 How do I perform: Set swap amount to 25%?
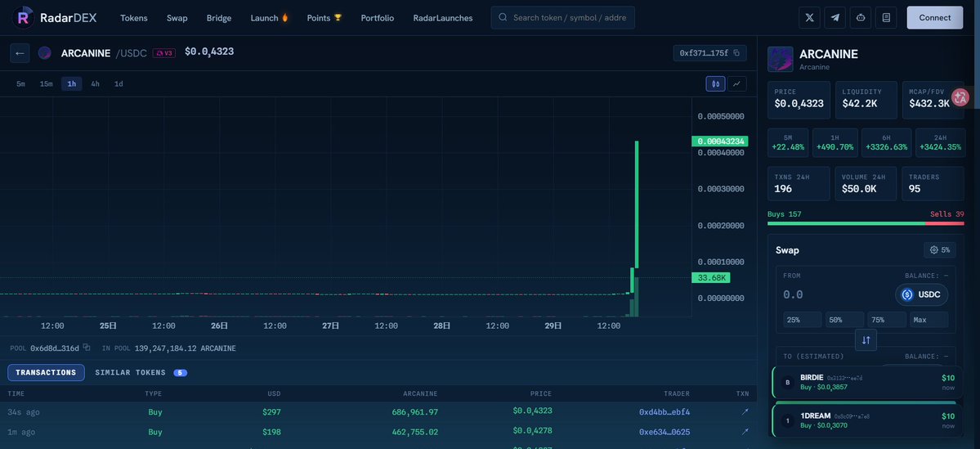(802, 320)
